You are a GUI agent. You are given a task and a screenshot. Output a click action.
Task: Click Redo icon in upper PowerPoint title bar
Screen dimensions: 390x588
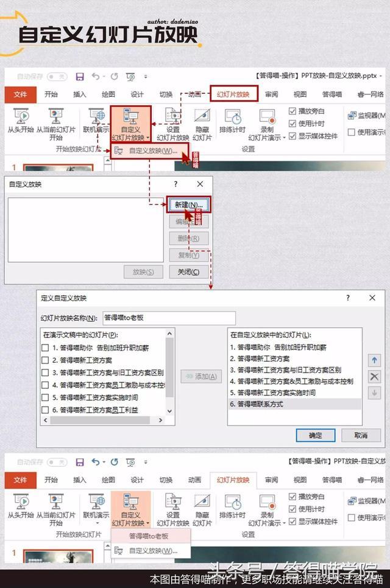pos(114,77)
